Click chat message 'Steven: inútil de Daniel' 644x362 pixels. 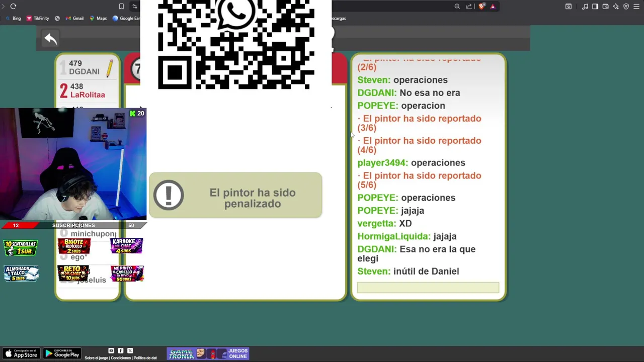click(408, 271)
